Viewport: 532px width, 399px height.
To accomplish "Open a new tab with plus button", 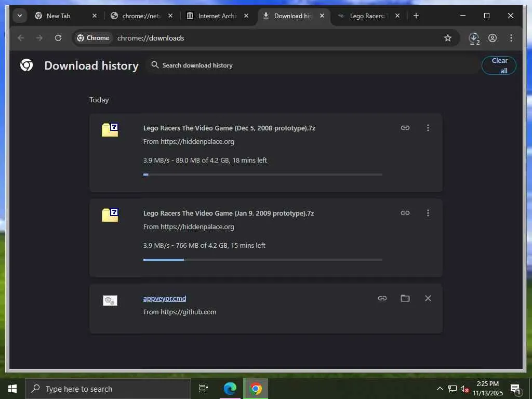I will (416, 16).
